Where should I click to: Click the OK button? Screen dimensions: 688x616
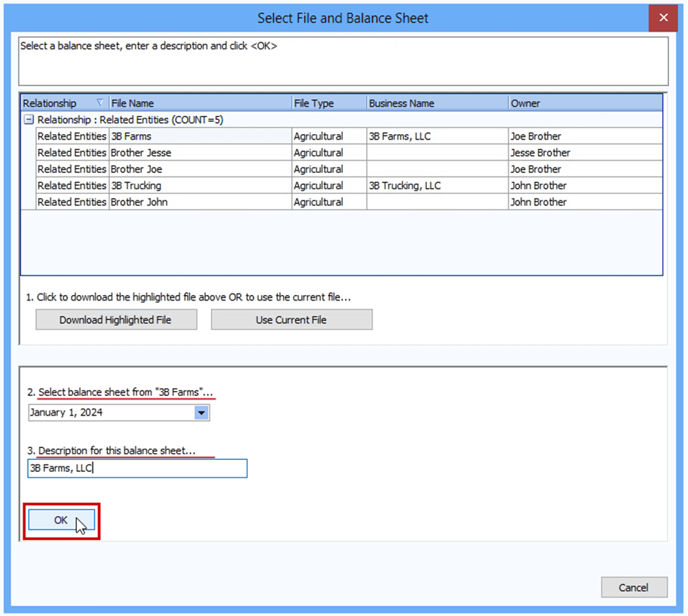click(x=61, y=521)
